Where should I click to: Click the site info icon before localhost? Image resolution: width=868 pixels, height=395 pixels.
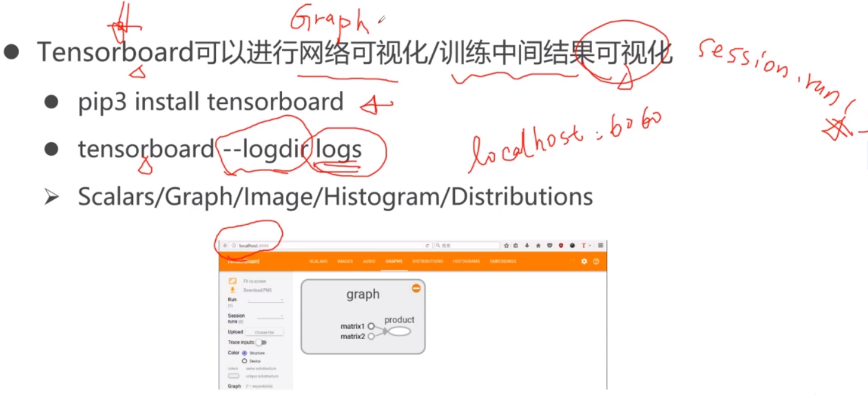coord(234,246)
